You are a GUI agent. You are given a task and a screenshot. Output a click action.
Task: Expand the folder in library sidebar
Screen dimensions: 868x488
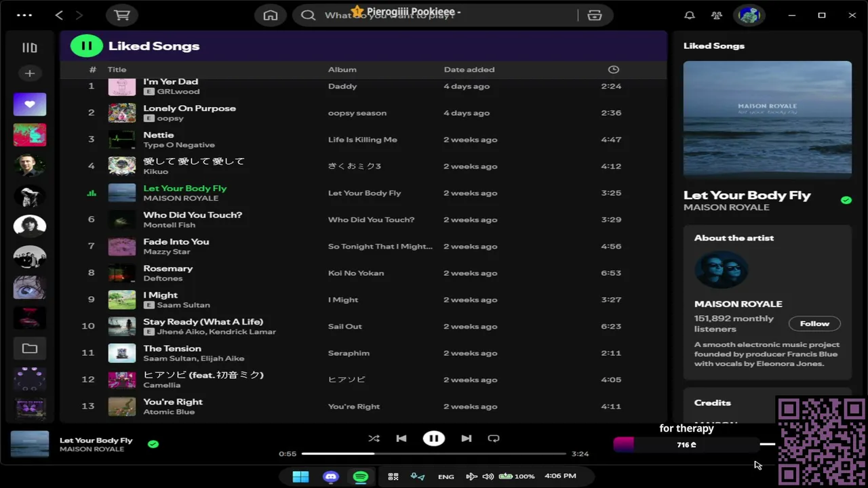30,348
